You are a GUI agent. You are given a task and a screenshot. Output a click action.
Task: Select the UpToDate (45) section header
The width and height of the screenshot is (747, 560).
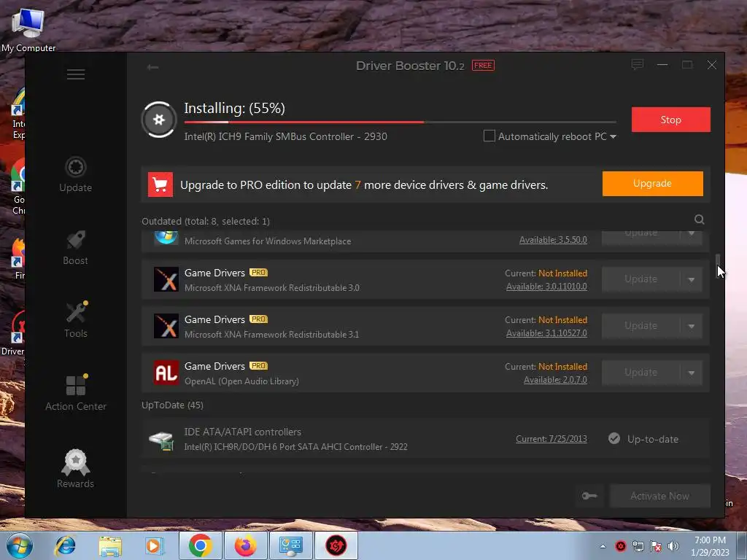click(x=172, y=405)
